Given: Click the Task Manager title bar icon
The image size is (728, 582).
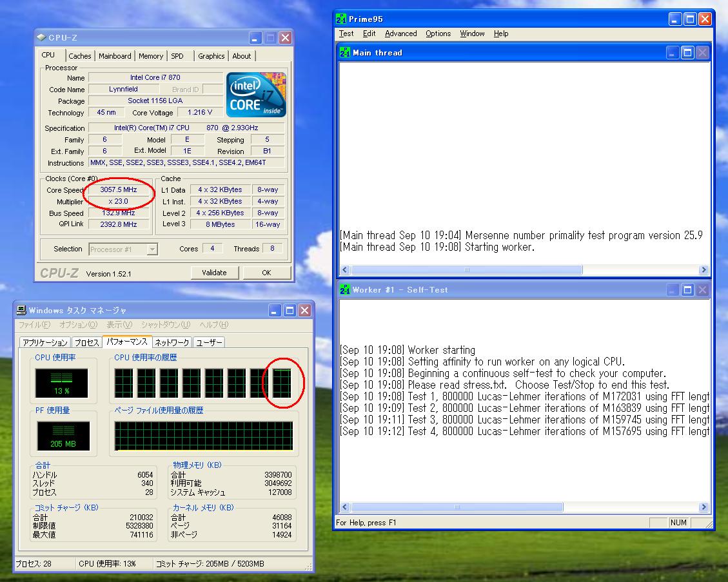Looking at the screenshot, I should (21, 310).
